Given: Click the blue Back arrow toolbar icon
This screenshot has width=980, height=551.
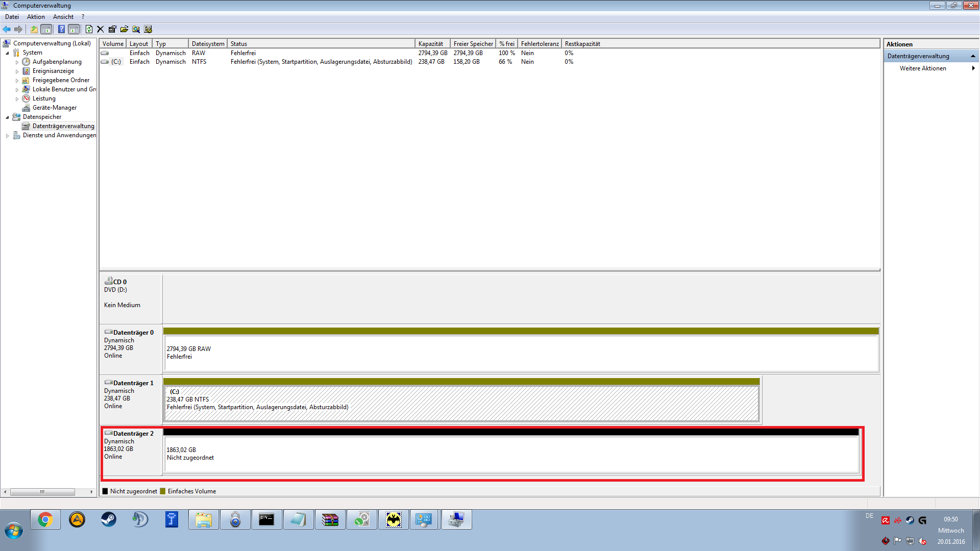Looking at the screenshot, I should (7, 29).
